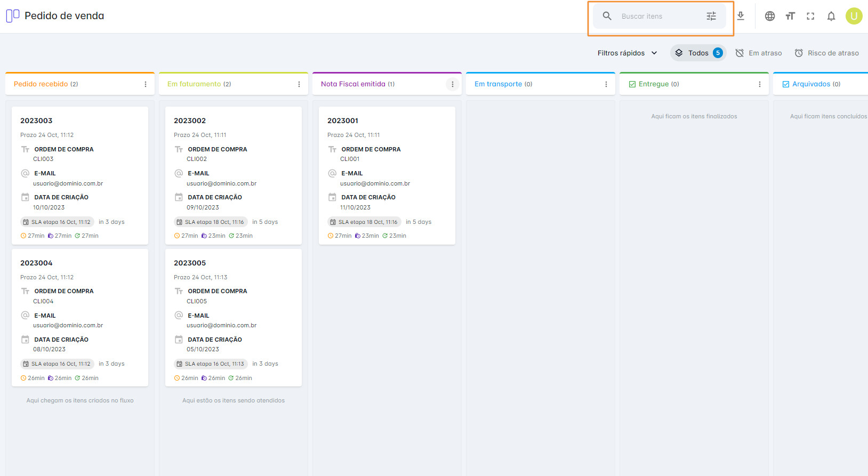Filter by Risco de atraso
Image resolution: width=868 pixels, height=476 pixels.
827,53
